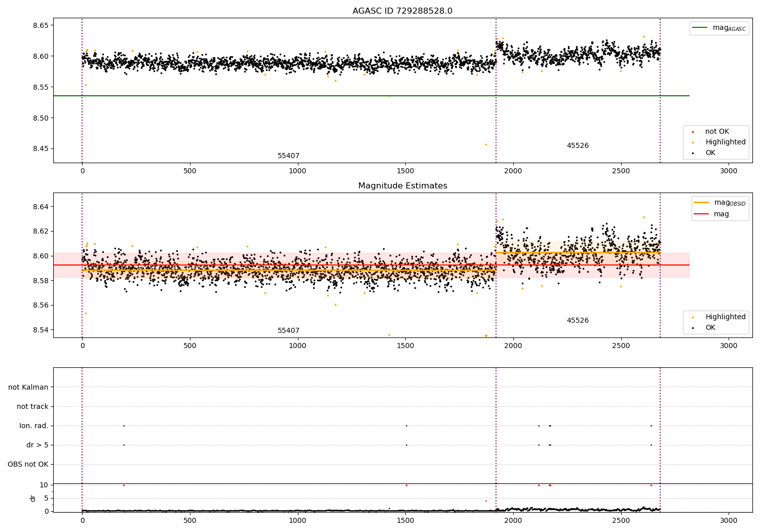Image resolution: width=760 pixels, height=532 pixels.
Task: Select the 'Magnitude Estimates' plot title
Action: [402, 186]
